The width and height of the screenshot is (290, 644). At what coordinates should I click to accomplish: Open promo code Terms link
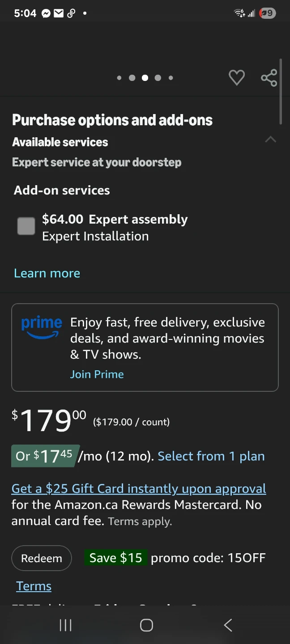34,586
